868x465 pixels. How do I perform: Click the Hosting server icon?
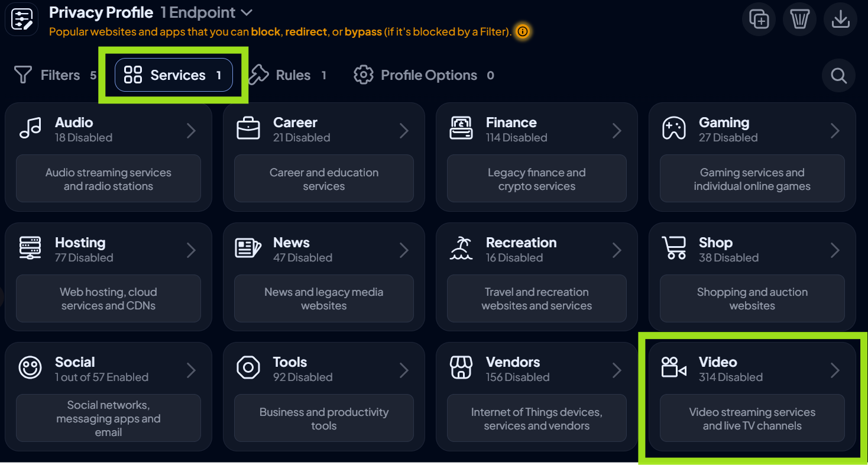pos(30,248)
